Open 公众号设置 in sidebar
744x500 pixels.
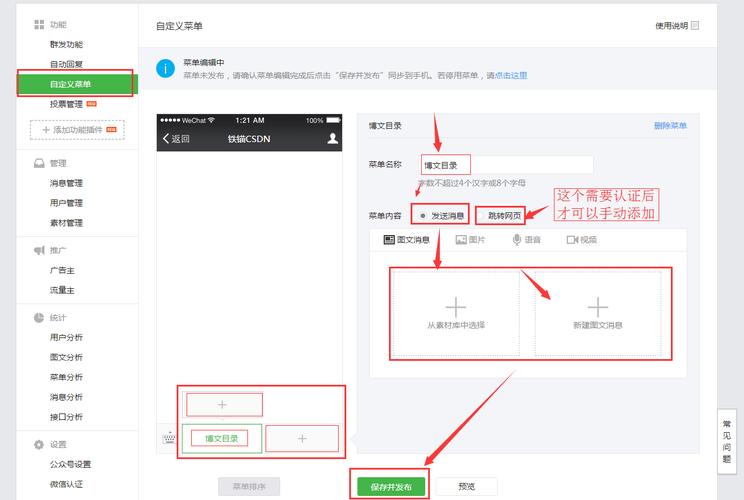(x=70, y=464)
